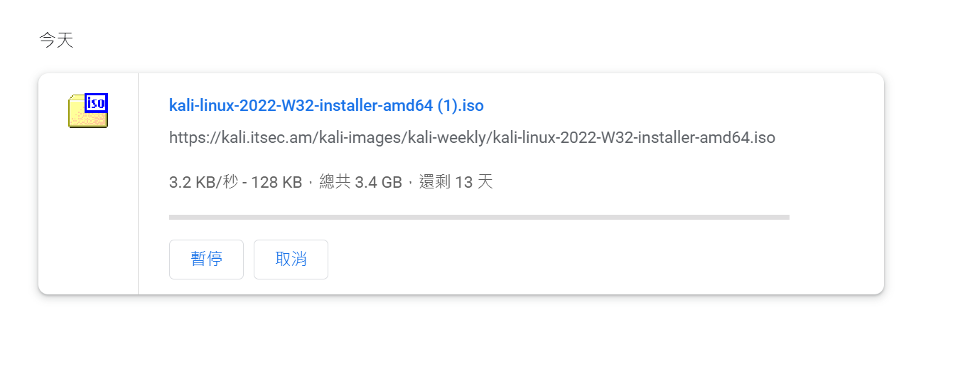Click the right end of the progress bar
This screenshot has height=384, width=980.
786,217
